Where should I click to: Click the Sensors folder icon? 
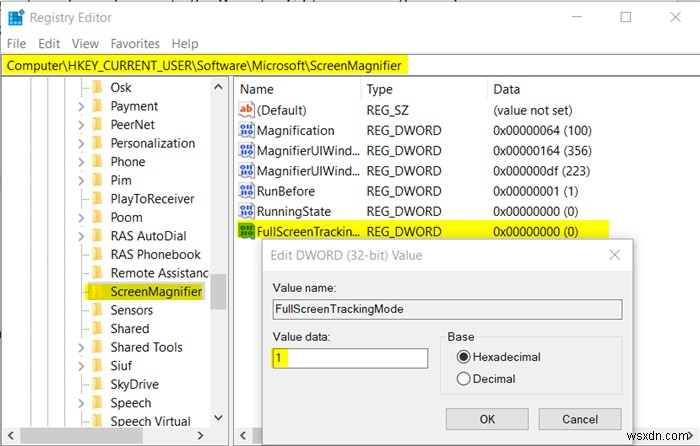point(97,309)
